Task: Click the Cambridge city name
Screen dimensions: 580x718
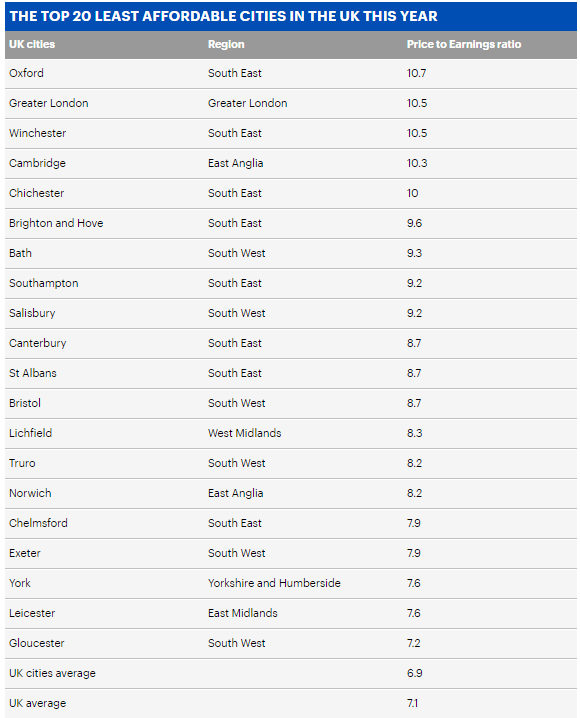Action: coord(37,163)
